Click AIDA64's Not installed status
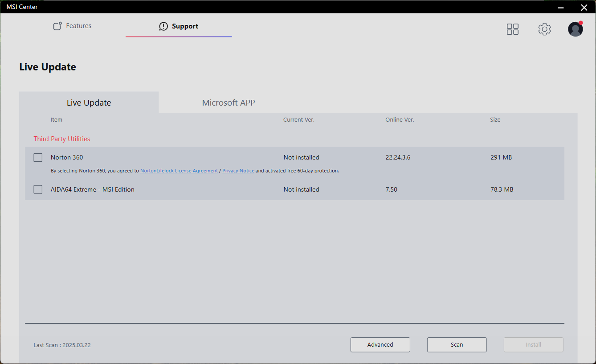596x364 pixels. click(302, 189)
